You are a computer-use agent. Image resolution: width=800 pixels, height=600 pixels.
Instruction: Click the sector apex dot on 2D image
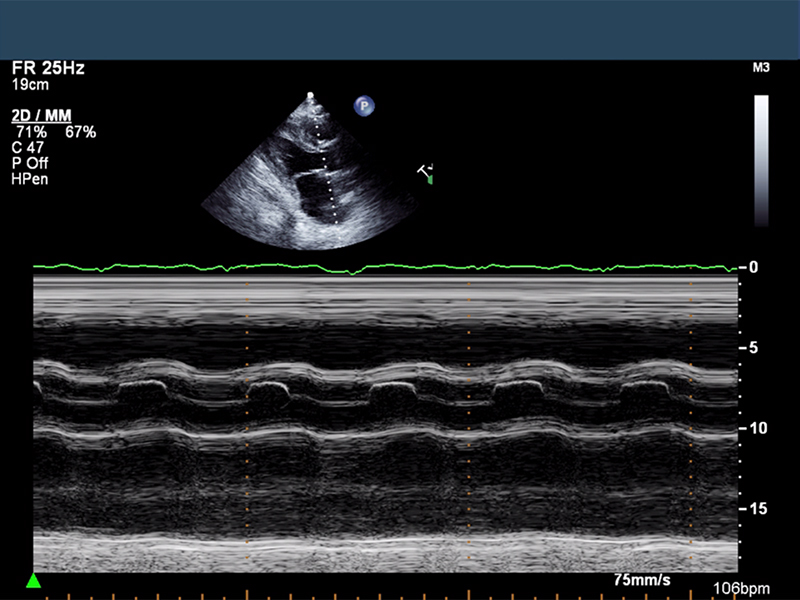tap(310, 96)
